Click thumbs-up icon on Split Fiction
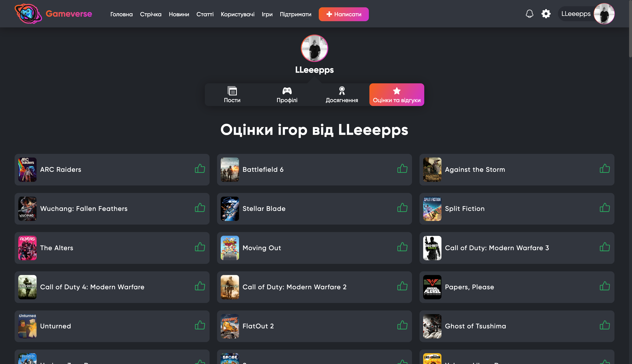The width and height of the screenshot is (632, 364). tap(605, 208)
